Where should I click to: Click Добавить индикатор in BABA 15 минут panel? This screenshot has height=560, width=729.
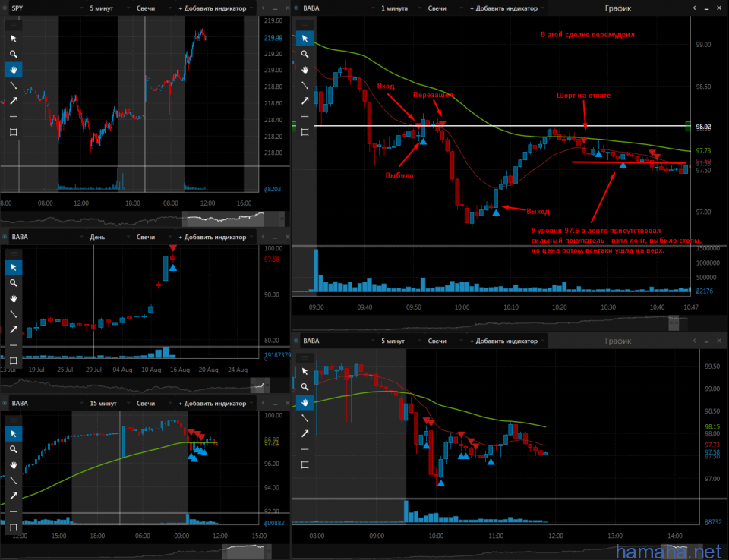click(216, 404)
